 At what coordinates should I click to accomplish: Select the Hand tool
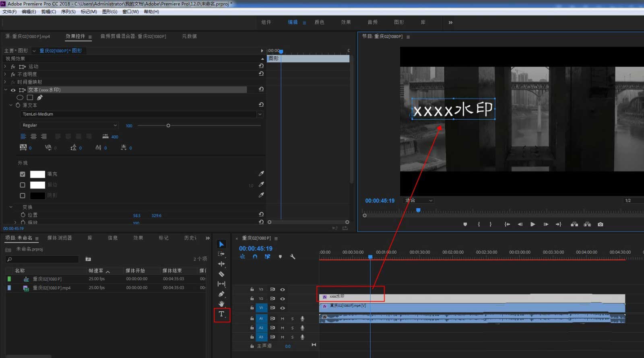click(221, 304)
